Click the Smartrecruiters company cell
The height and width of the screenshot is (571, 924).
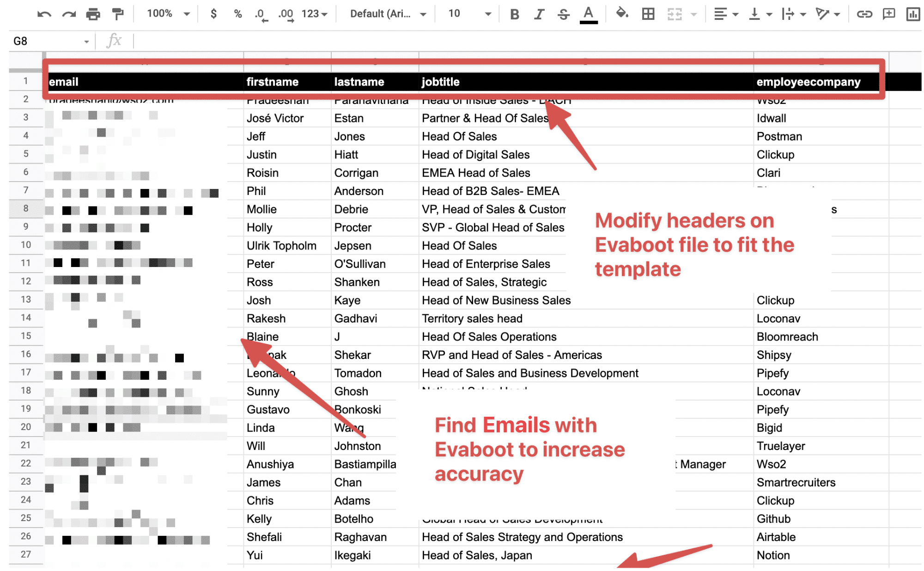point(821,482)
